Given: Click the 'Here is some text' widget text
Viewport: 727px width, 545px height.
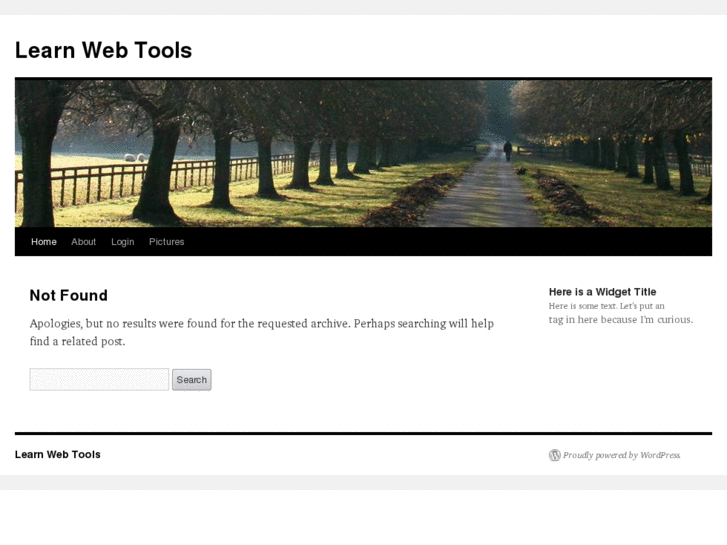Looking at the screenshot, I should pyautogui.click(x=621, y=313).
